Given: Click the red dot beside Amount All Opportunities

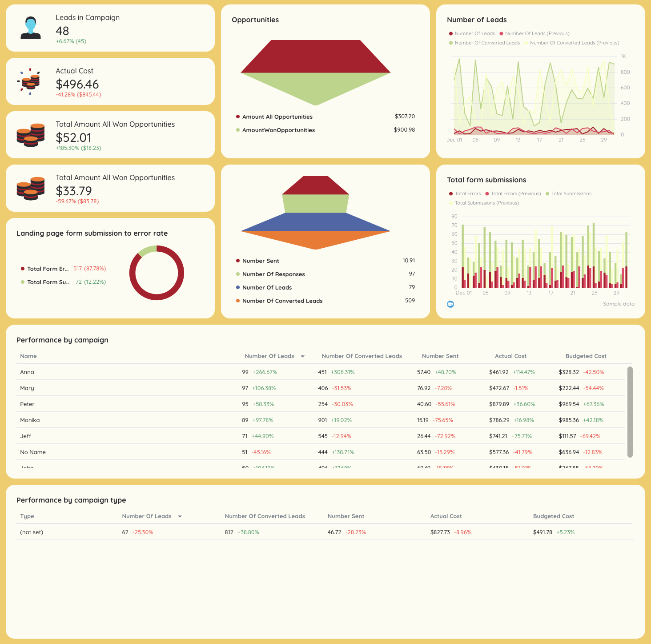Looking at the screenshot, I should [238, 117].
